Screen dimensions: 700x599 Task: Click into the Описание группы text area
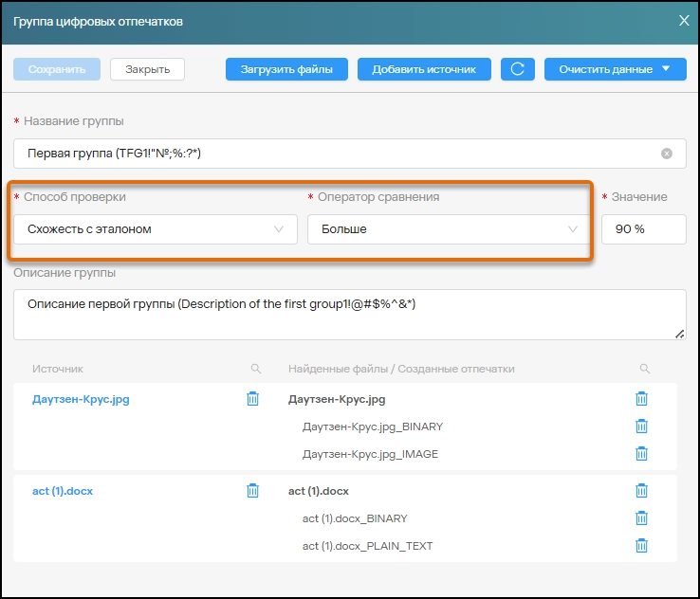point(349,314)
